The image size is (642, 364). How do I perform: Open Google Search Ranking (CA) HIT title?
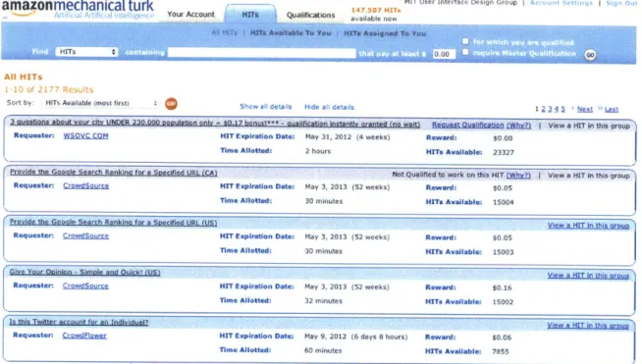pyautogui.click(x=114, y=173)
